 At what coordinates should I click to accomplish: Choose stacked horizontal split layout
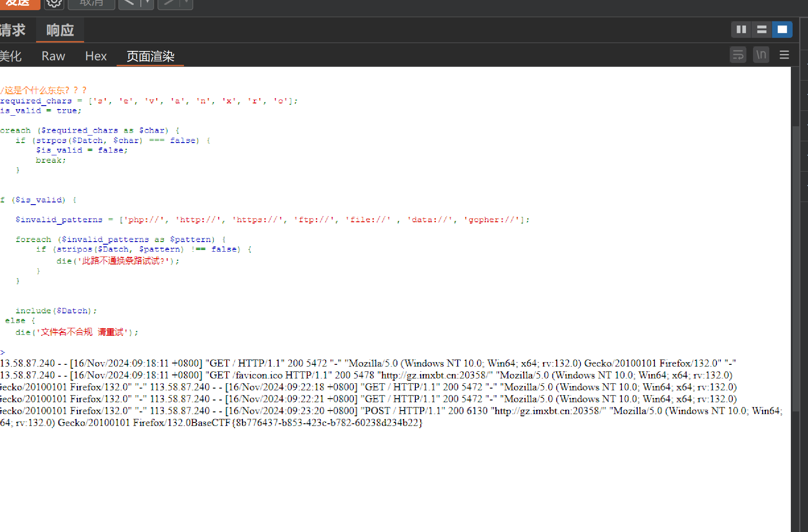(x=762, y=29)
